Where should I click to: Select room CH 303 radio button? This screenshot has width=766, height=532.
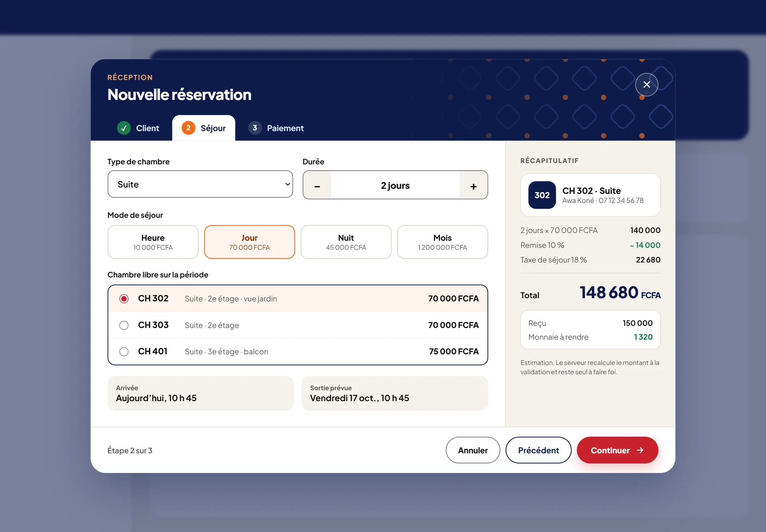tap(124, 325)
